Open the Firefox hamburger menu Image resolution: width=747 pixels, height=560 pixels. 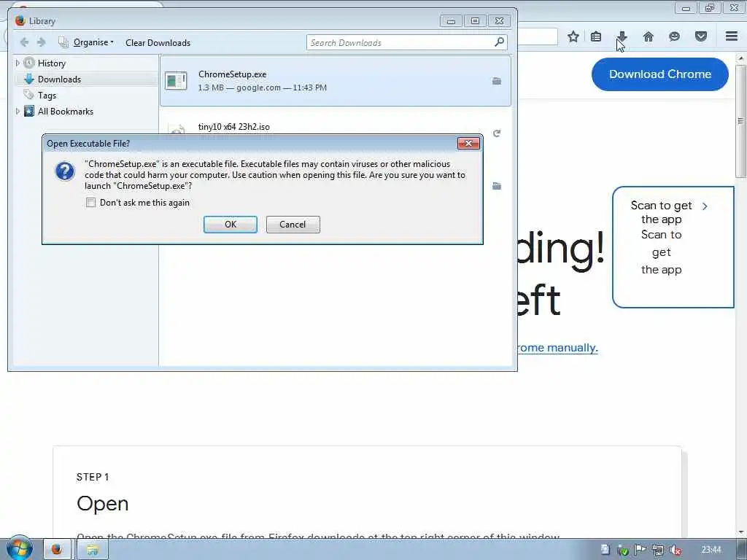732,36
